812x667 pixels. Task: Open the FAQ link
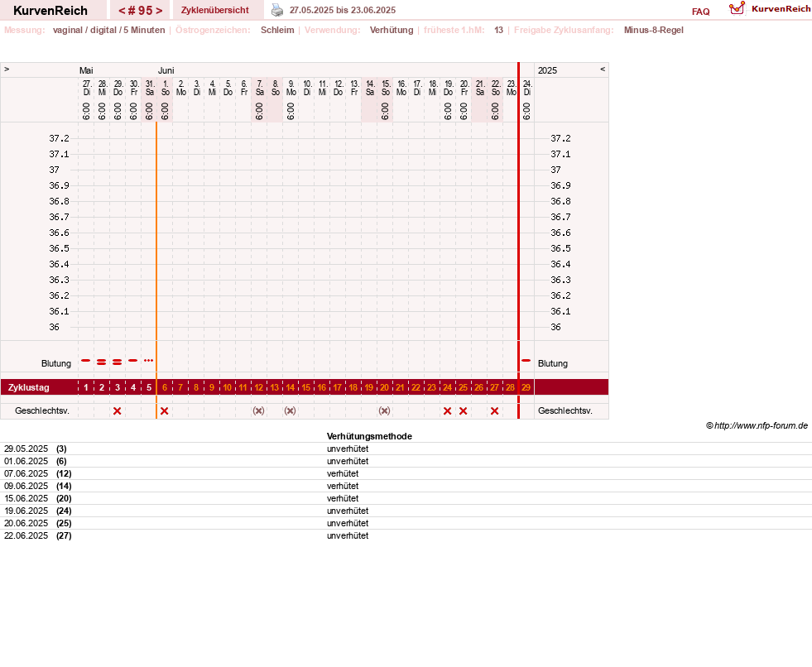point(700,12)
